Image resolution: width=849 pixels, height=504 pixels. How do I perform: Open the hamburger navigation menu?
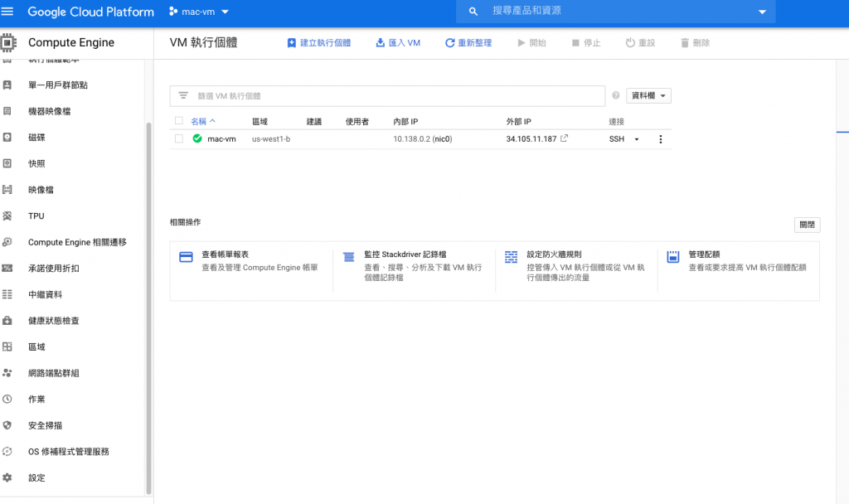tap(7, 12)
